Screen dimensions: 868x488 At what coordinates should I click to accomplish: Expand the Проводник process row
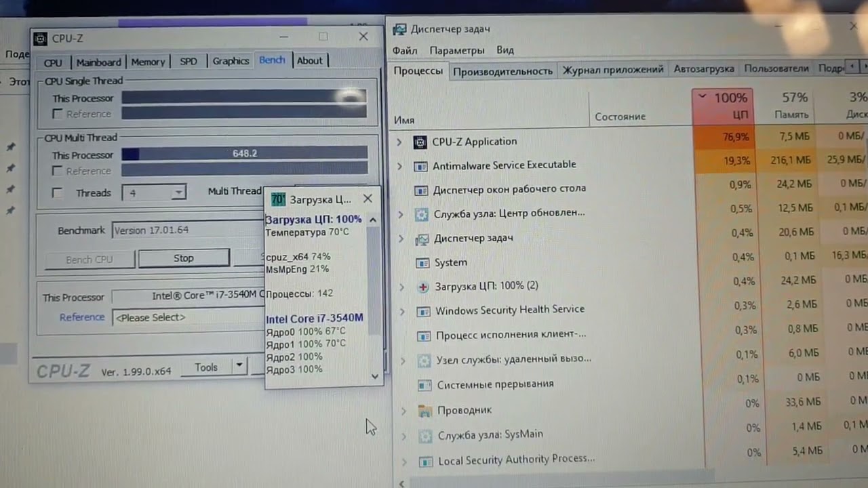(403, 411)
